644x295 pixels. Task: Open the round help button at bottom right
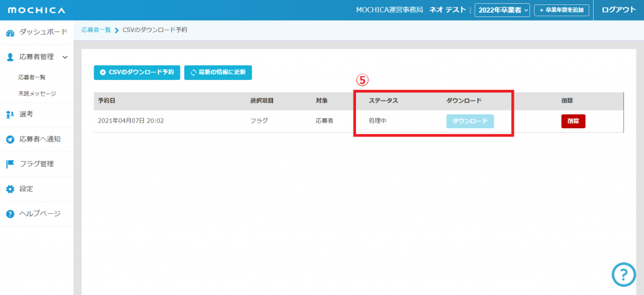pos(623,274)
